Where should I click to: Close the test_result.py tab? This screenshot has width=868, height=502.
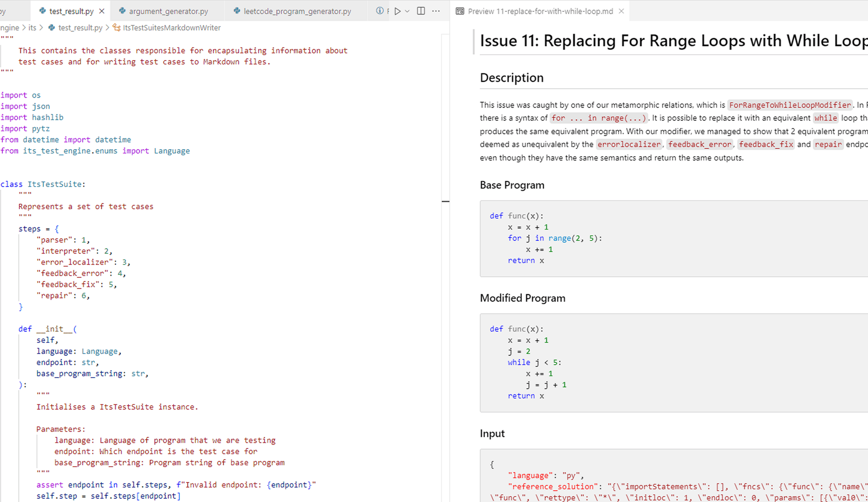tap(102, 11)
